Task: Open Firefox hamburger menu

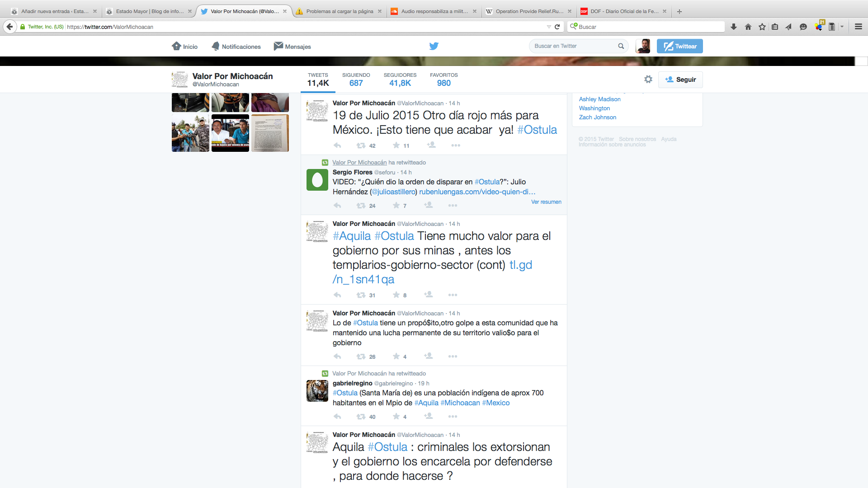Action: pos(858,27)
